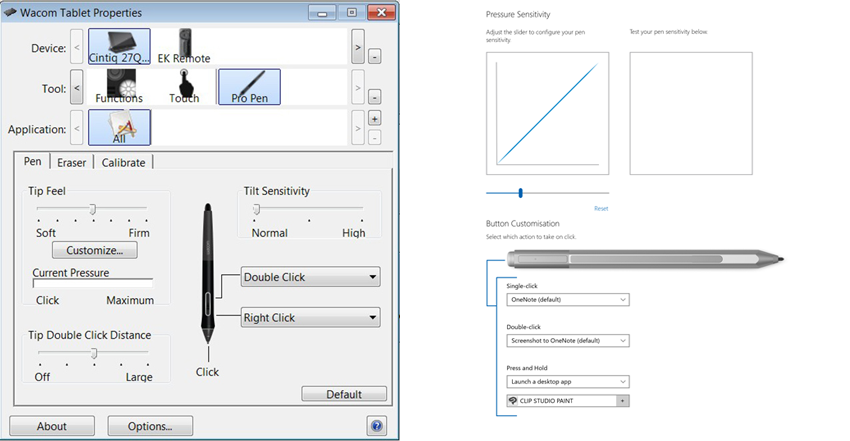Image resolution: width=850 pixels, height=441 pixels.
Task: Click the Pressure Sensitivity heading
Action: point(518,15)
